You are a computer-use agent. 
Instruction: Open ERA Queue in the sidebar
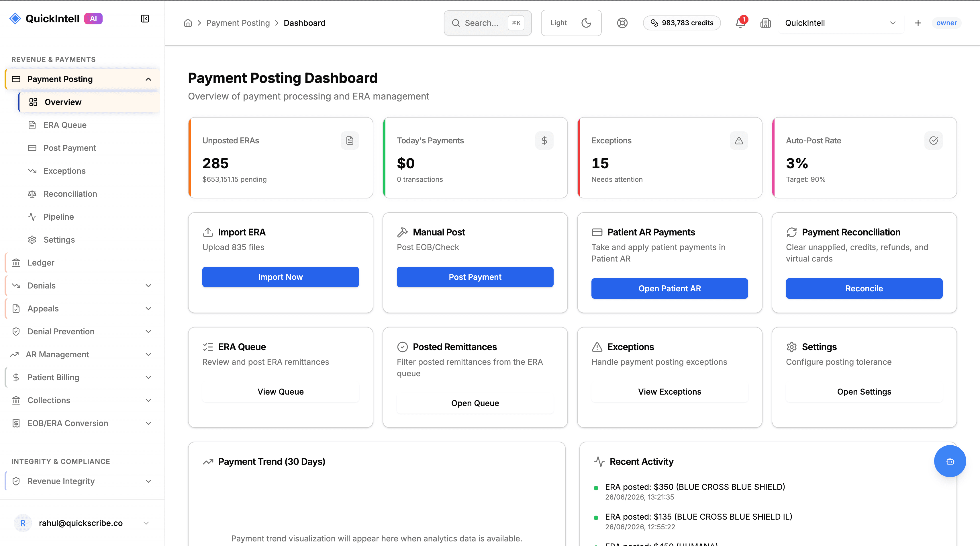point(89,125)
